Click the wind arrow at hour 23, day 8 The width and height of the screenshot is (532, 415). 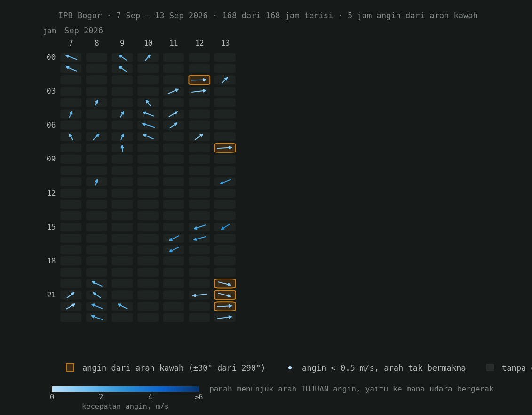97,318
